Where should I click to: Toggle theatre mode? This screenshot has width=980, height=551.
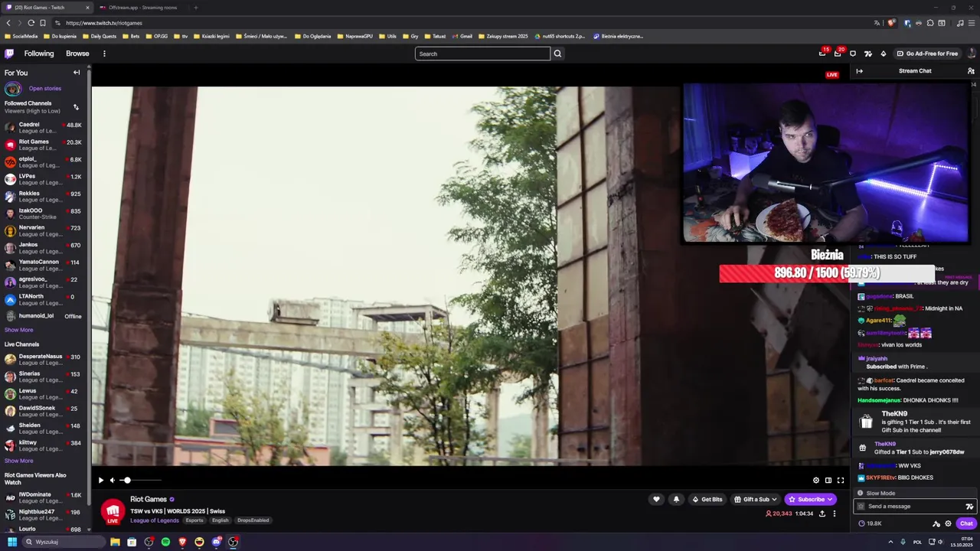click(828, 480)
